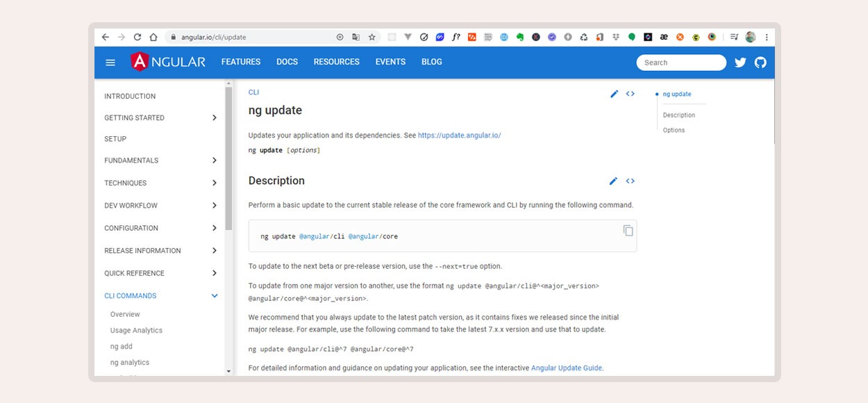Open the CLI Overview page
868x403 pixels.
[125, 315]
